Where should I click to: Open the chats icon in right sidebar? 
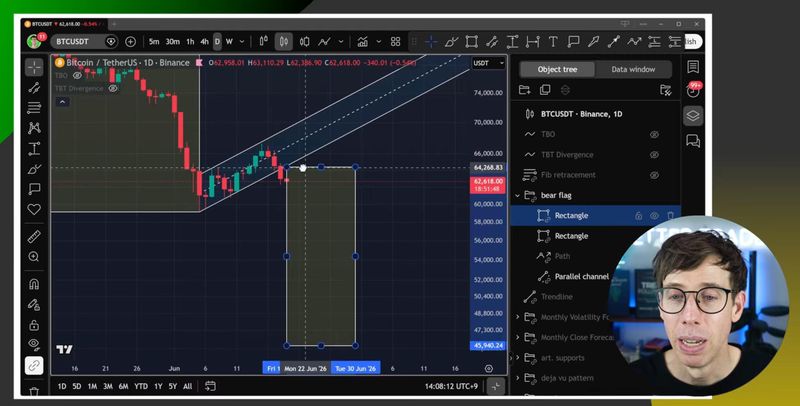coord(693,140)
